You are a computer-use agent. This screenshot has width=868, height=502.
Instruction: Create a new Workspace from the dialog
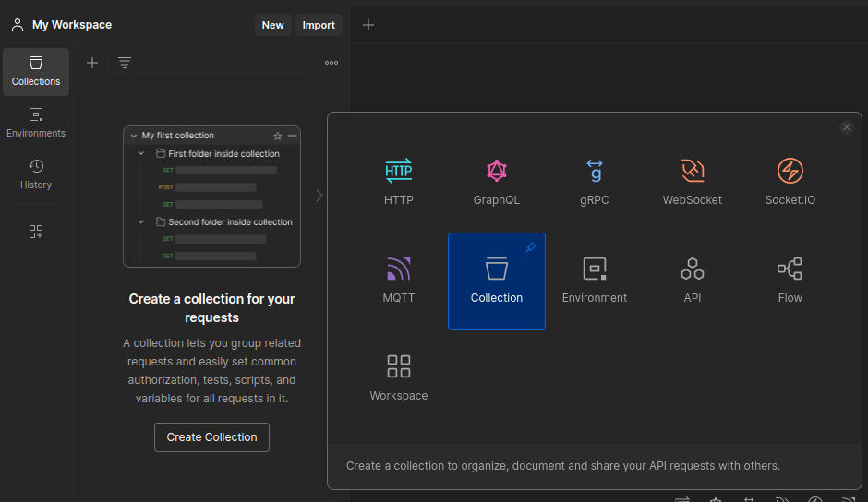tap(399, 377)
